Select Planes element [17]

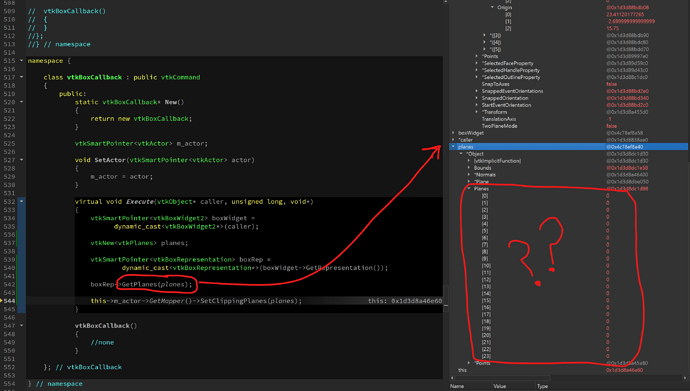569,314
